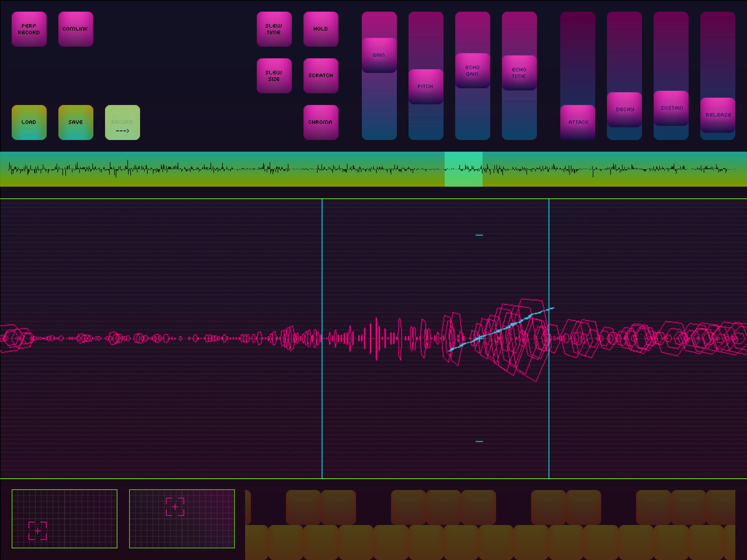This screenshot has height=560, width=747.
Task: Click the RECORD arrow button
Action: [x=122, y=122]
